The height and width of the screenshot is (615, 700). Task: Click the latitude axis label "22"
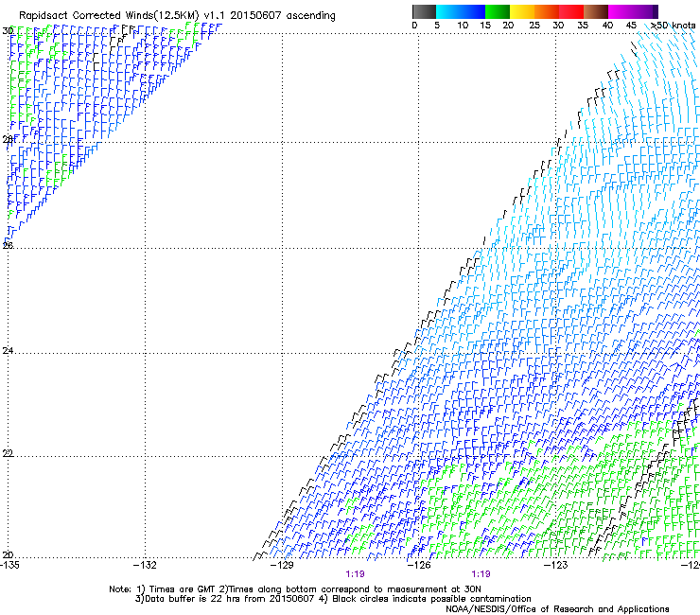pyautogui.click(x=8, y=453)
